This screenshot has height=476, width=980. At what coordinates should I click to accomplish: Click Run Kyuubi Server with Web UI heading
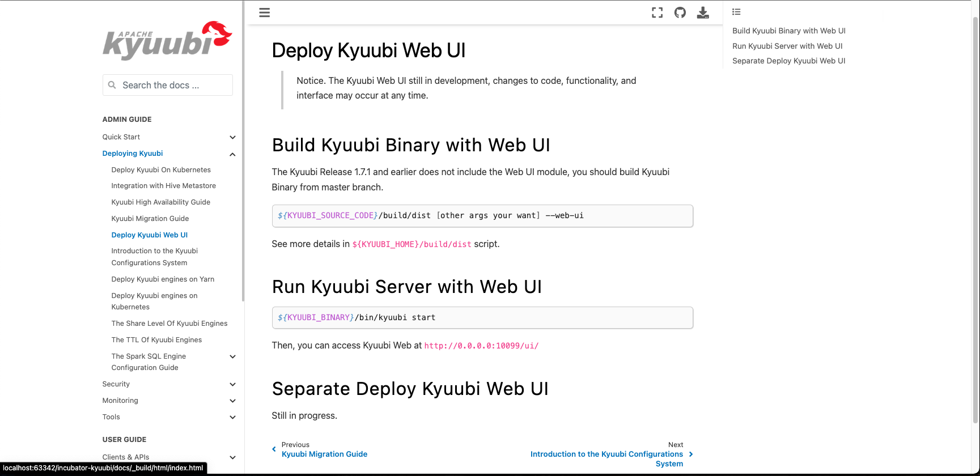coord(407,287)
